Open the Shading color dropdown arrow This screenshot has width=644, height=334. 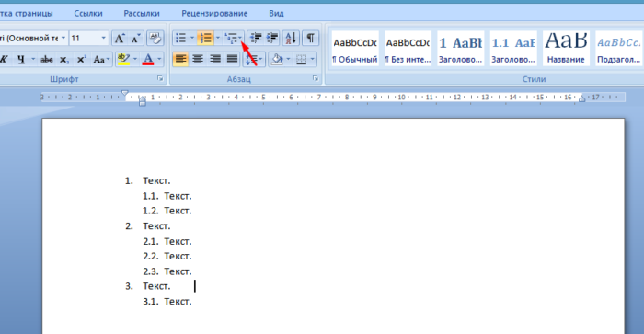tap(288, 60)
